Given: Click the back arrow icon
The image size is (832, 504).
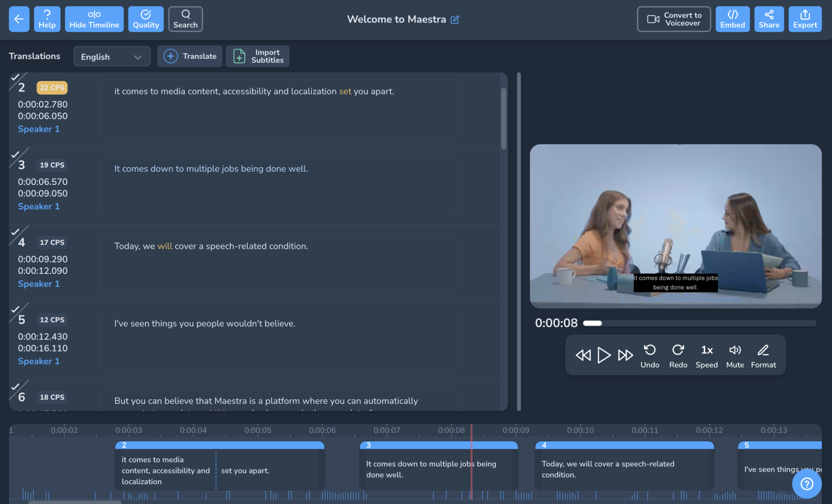Looking at the screenshot, I should tap(19, 19).
